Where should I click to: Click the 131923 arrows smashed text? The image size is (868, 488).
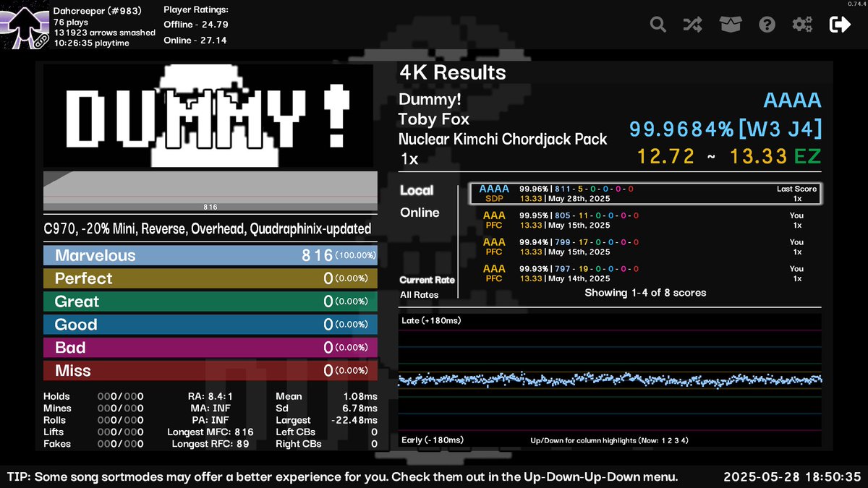click(x=104, y=33)
